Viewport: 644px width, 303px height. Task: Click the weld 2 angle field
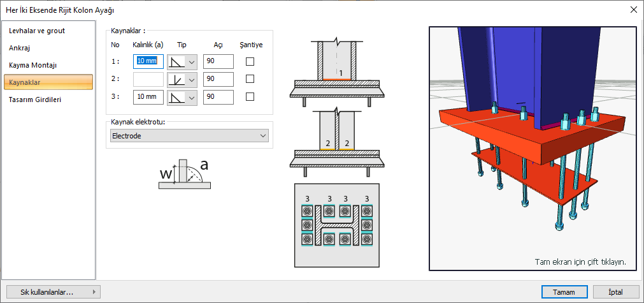coord(218,79)
